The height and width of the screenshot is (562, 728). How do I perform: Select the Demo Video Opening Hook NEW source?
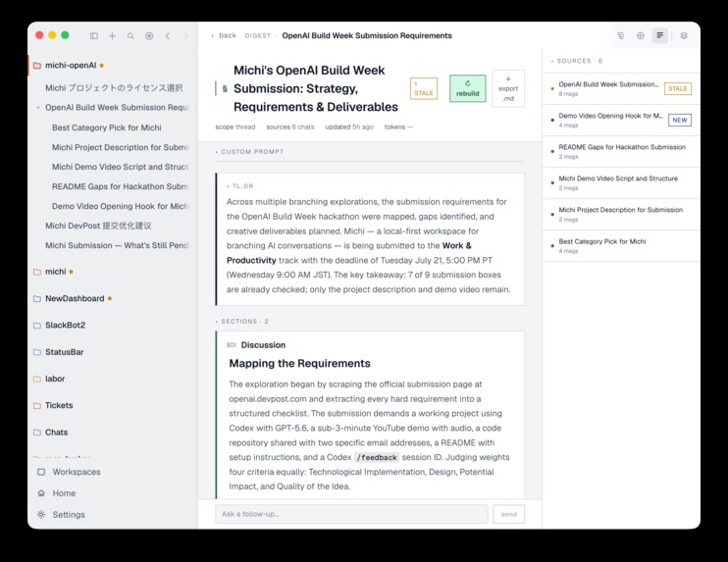[621, 121]
